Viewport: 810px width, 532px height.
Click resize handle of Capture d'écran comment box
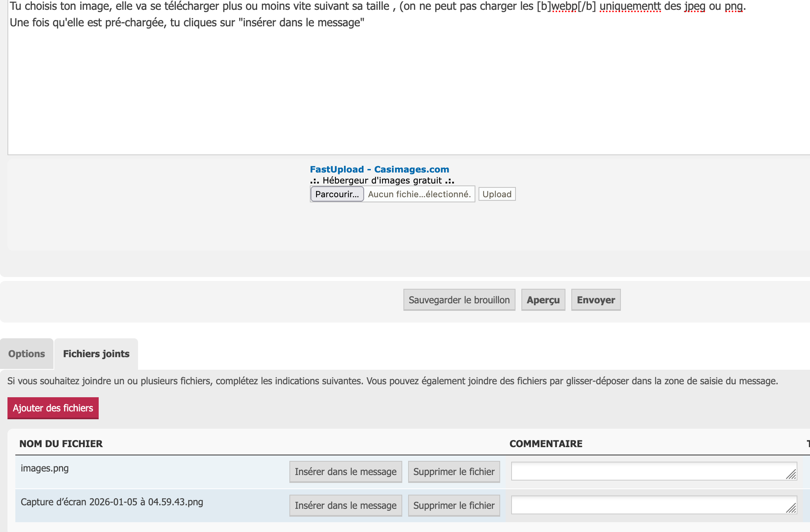(x=791, y=508)
